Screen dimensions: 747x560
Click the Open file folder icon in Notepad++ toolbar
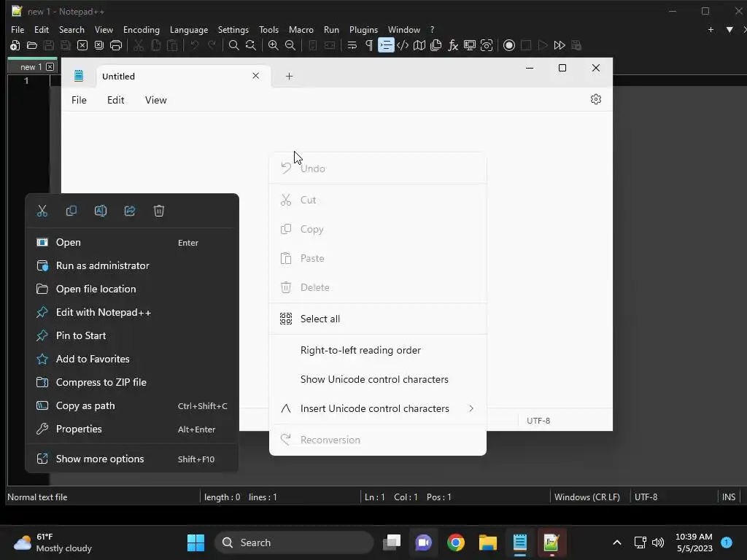coord(32,45)
